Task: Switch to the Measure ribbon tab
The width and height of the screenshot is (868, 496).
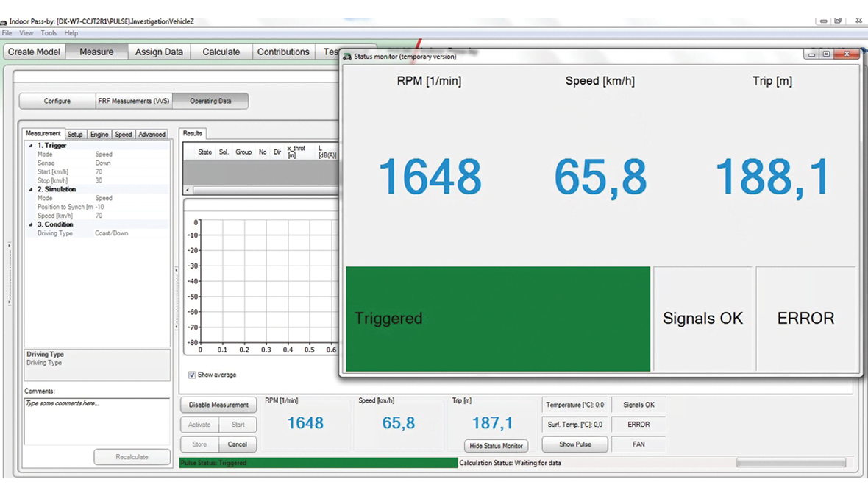Action: [x=96, y=52]
